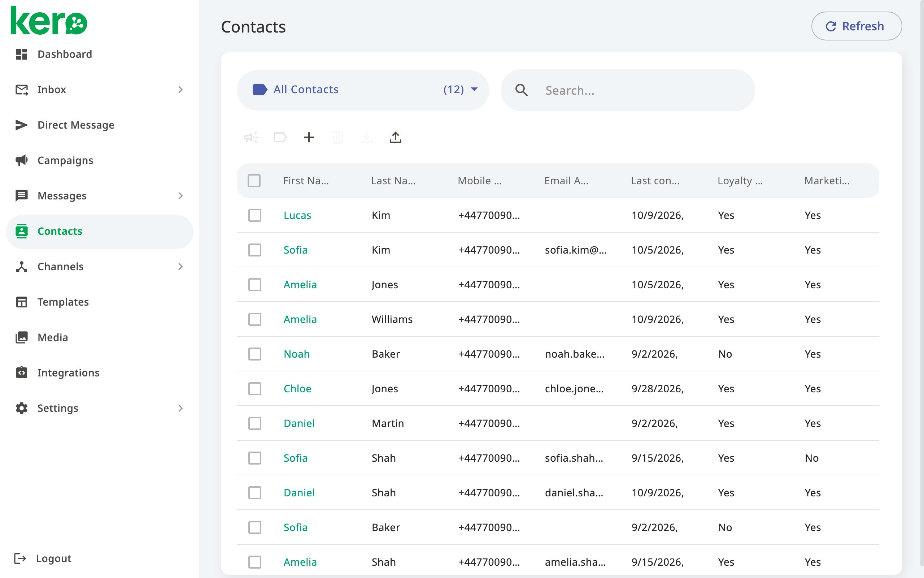The height and width of the screenshot is (578, 924).
Task: Click the upload contacts icon
Action: point(396,137)
